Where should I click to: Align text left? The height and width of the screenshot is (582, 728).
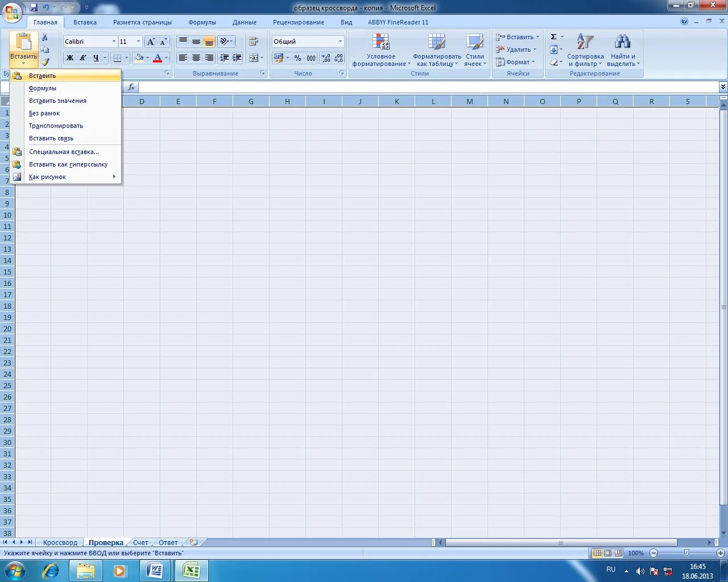[x=183, y=58]
